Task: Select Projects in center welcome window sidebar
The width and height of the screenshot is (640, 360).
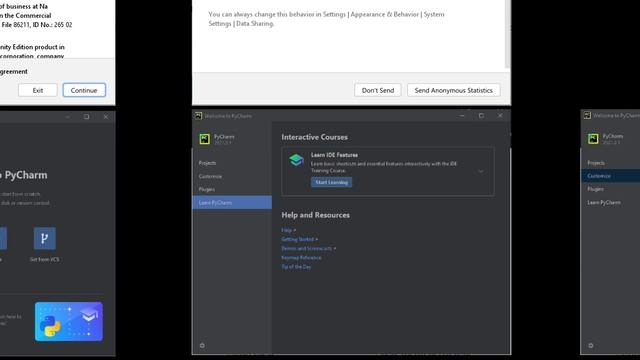Action: pos(232,163)
